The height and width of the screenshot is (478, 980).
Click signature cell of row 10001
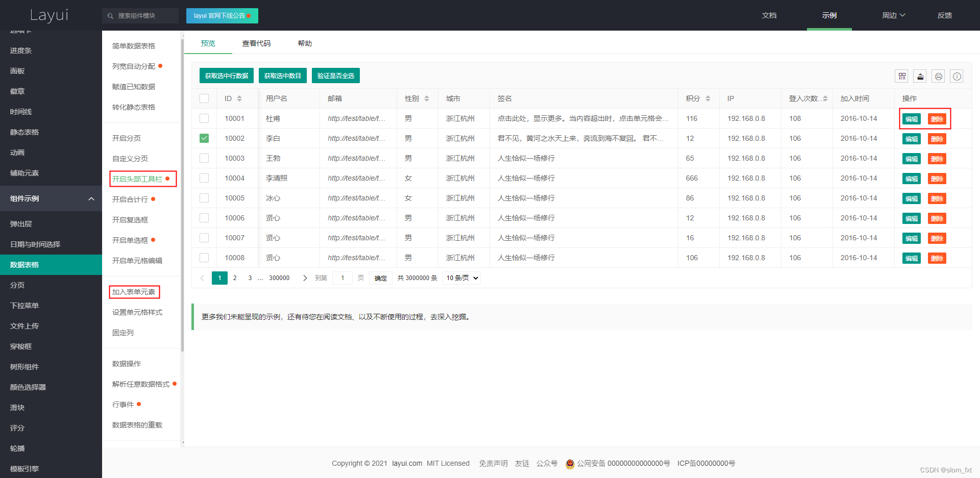pos(584,118)
